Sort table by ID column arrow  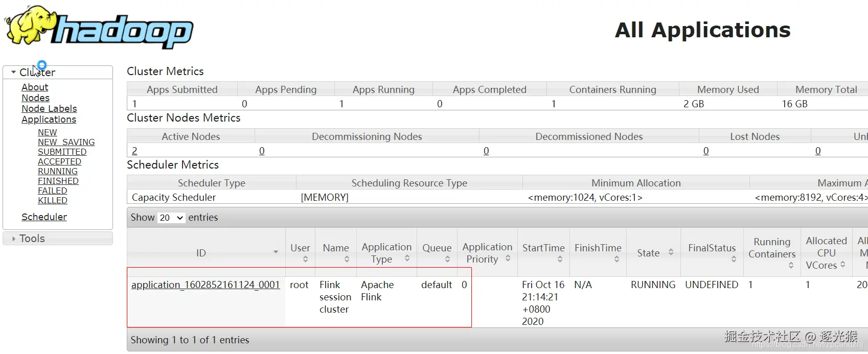[x=276, y=252]
